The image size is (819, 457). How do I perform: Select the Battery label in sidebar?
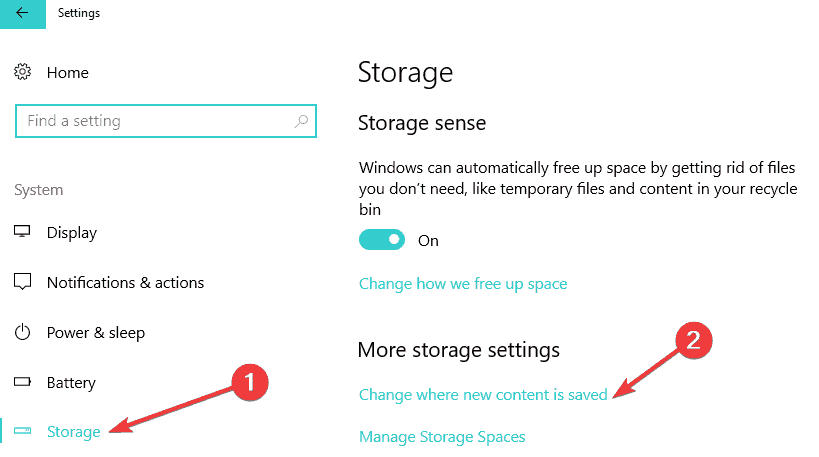click(x=71, y=383)
